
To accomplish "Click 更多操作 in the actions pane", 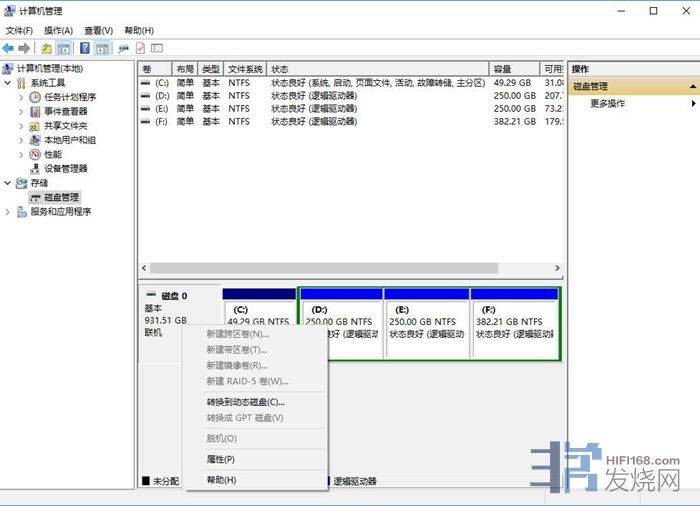I will click(607, 103).
